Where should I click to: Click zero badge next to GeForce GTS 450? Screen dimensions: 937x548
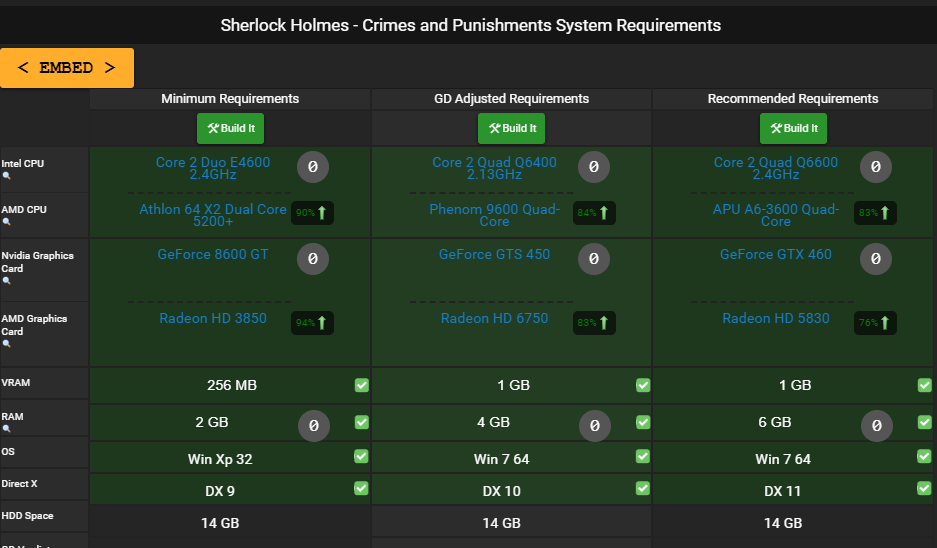point(594,259)
